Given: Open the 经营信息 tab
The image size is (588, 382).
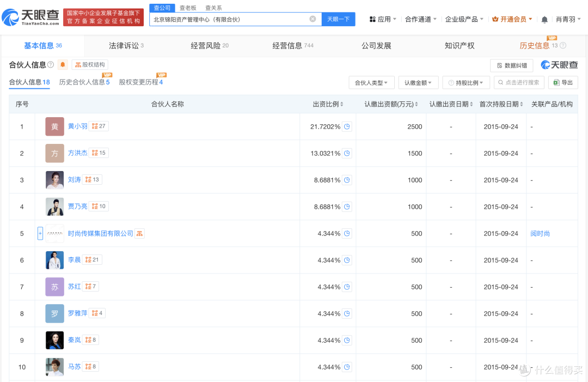Looking at the screenshot, I should (292, 46).
